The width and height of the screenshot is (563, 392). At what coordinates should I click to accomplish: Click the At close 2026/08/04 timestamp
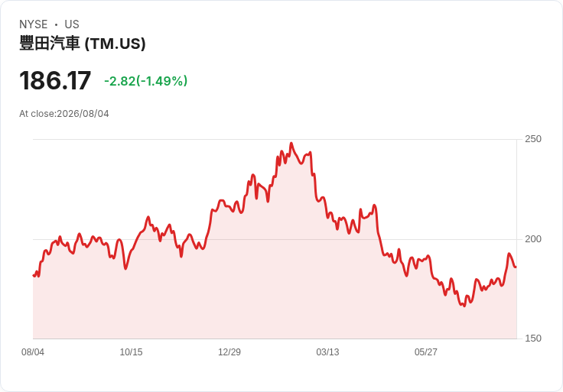(x=64, y=114)
